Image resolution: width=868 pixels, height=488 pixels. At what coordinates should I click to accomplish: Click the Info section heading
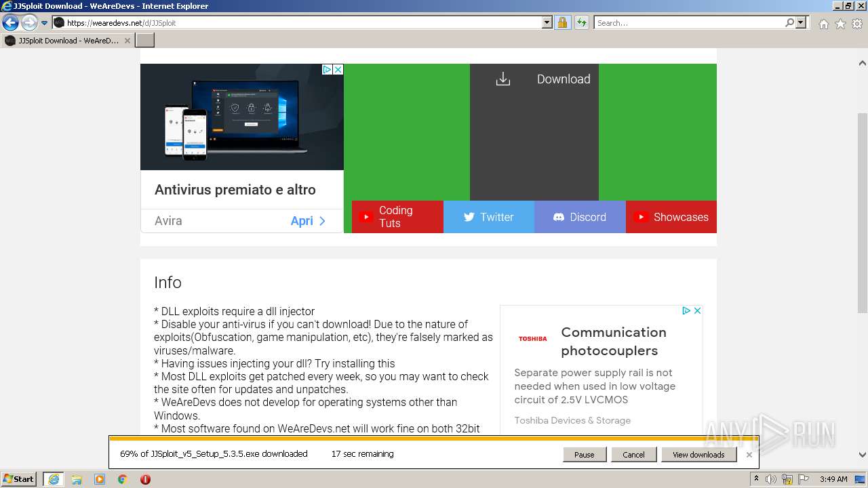[167, 282]
